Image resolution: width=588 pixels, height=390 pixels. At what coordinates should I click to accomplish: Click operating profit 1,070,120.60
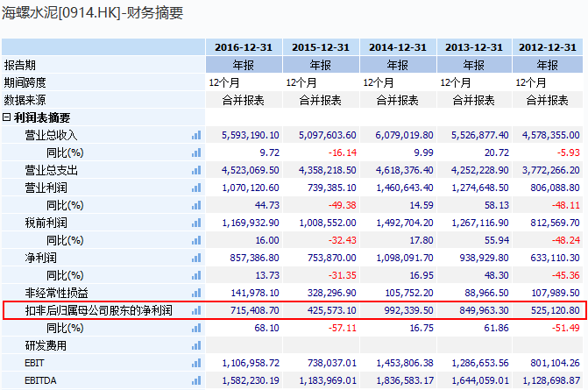tap(251, 188)
